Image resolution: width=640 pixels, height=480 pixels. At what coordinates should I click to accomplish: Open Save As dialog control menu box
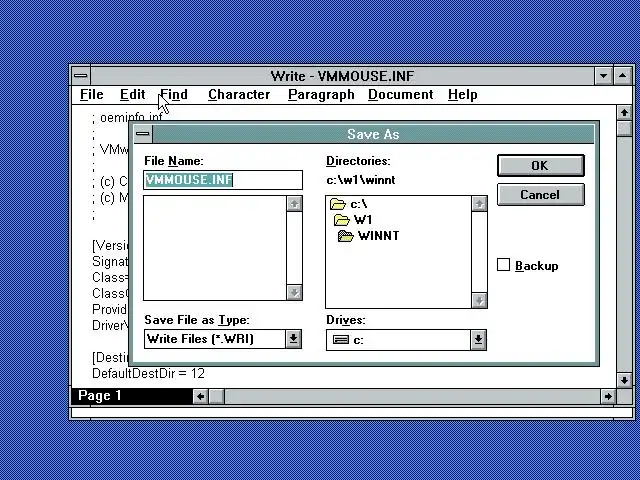click(143, 134)
